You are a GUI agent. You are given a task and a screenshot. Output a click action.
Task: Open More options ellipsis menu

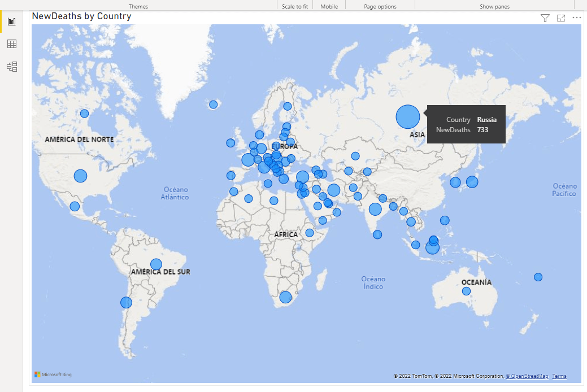(576, 18)
